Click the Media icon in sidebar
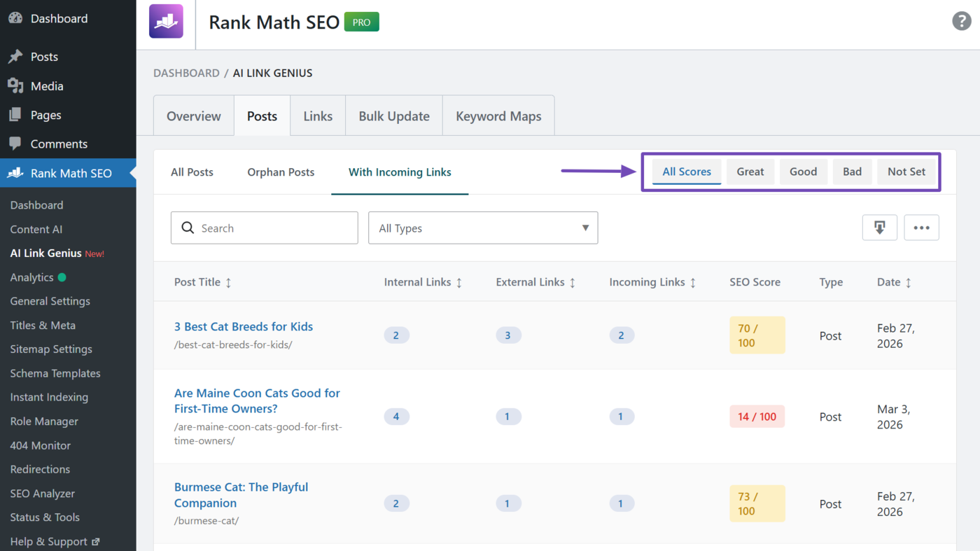This screenshot has height=551, width=980. pos(15,86)
